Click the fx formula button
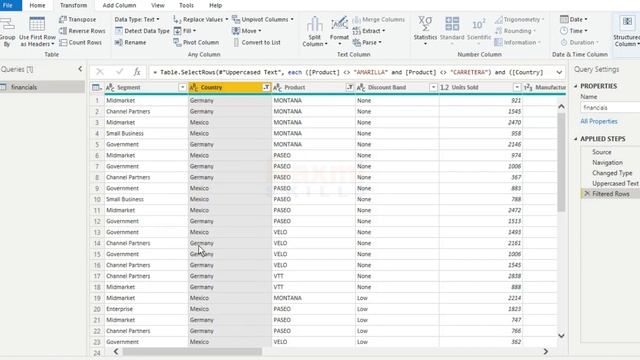Image resolution: width=640 pixels, height=360 pixels. [137, 72]
